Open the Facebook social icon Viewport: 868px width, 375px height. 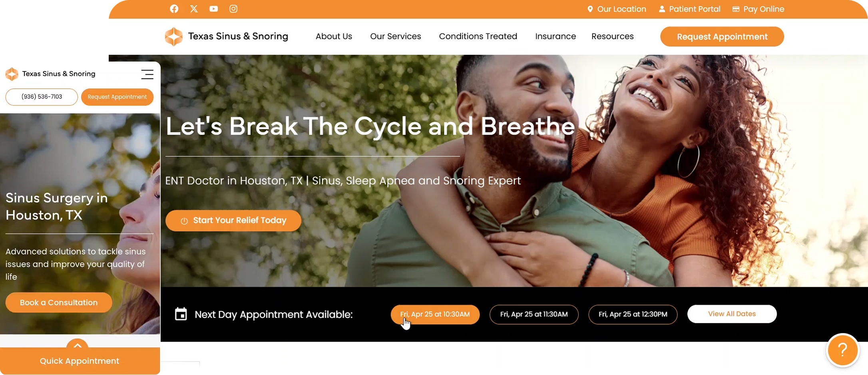click(x=174, y=9)
